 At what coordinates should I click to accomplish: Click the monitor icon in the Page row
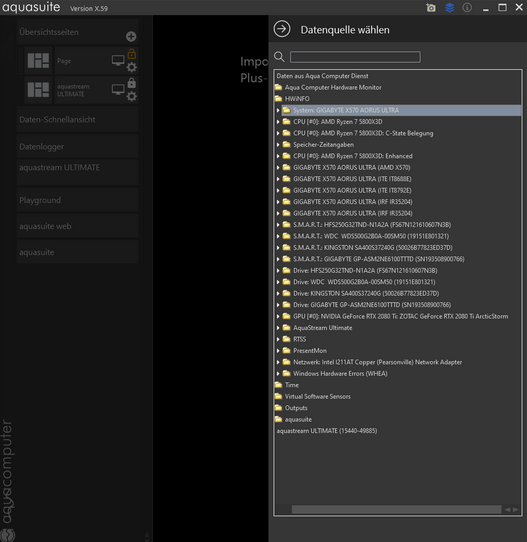[x=118, y=60]
